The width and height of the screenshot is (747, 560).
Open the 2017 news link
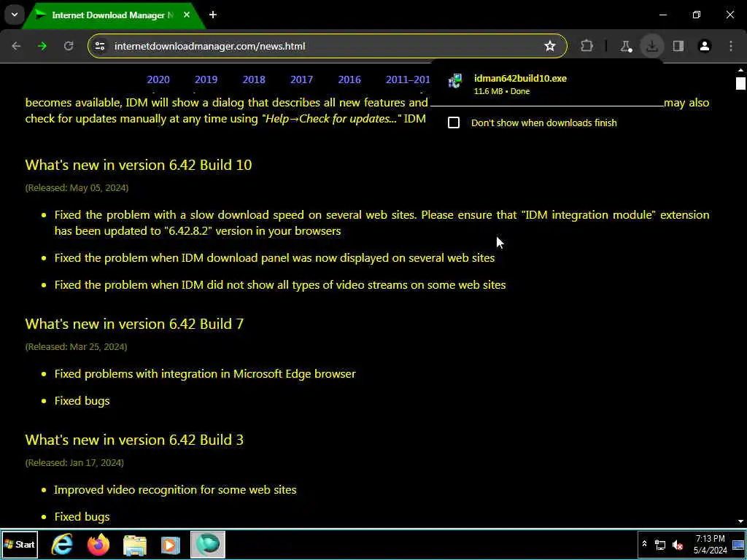[x=301, y=79]
